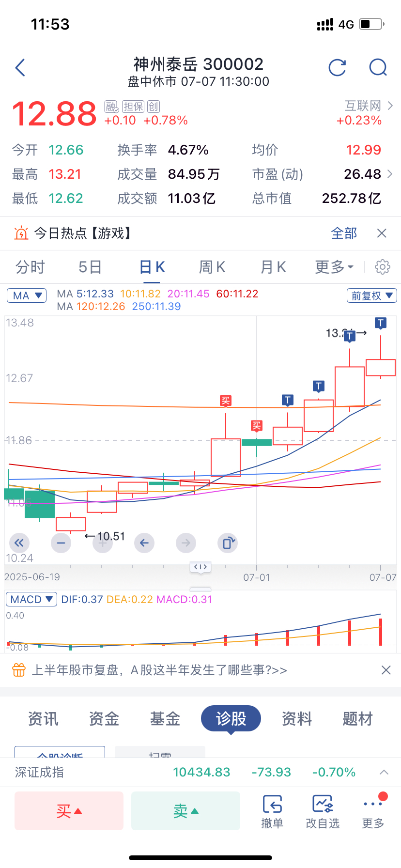Open chart settings gear icon
The image size is (401, 868).
[383, 267]
